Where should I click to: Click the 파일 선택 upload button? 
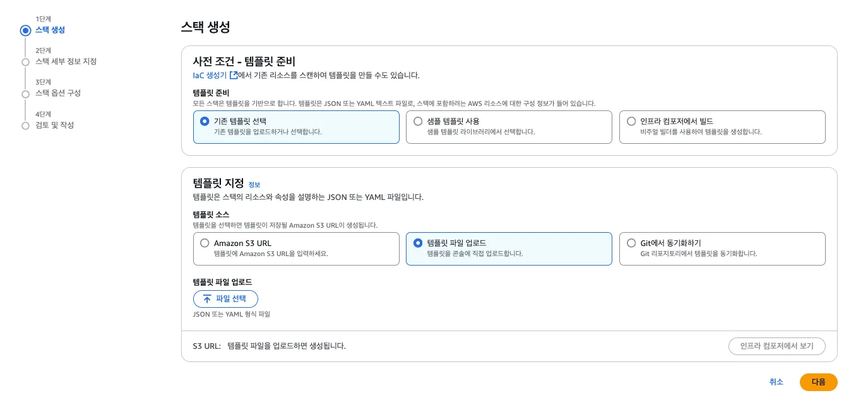tap(225, 299)
